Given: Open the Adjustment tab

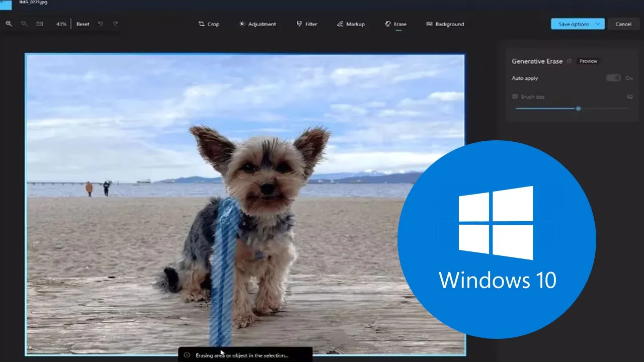Looking at the screenshot, I should (x=258, y=24).
